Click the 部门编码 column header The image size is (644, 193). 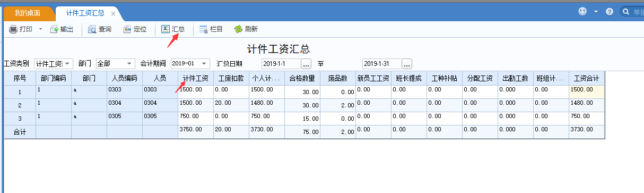tap(54, 78)
